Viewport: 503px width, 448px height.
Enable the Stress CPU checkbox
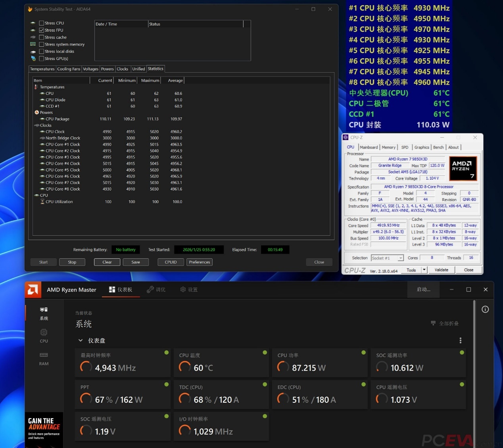(42, 23)
